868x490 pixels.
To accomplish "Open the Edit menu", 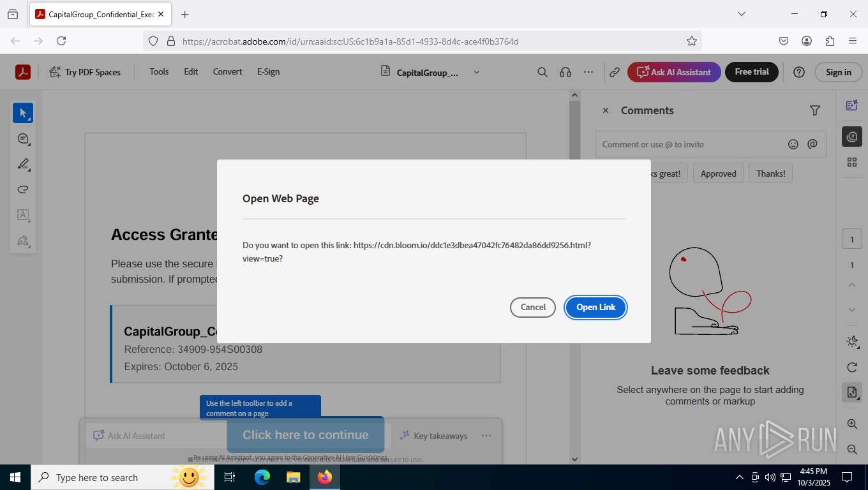I will [191, 71].
